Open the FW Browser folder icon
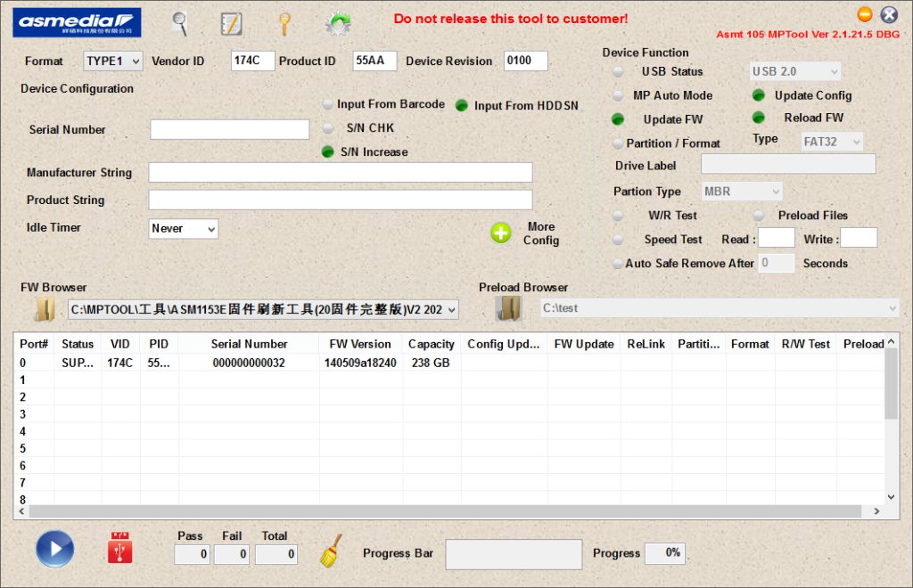913x588 pixels. [44, 309]
